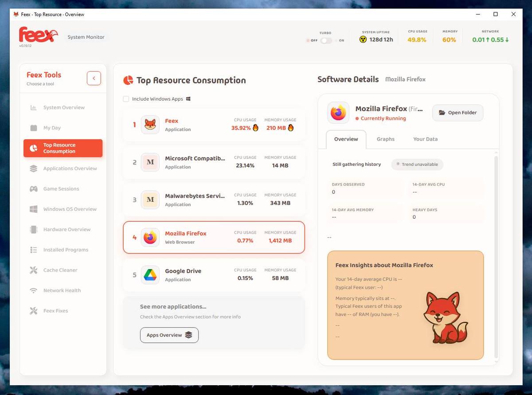Open the Your Data tab
This screenshot has height=395, width=532.
click(x=425, y=139)
